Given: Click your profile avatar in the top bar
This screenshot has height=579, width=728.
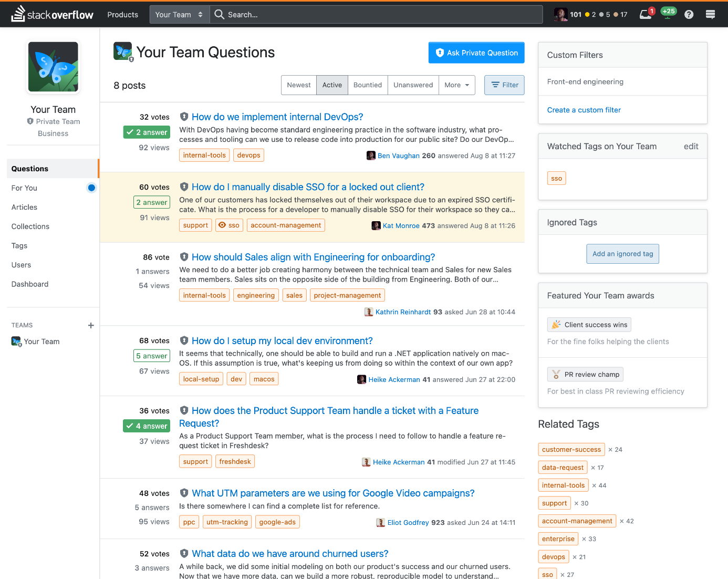Looking at the screenshot, I should (x=560, y=14).
